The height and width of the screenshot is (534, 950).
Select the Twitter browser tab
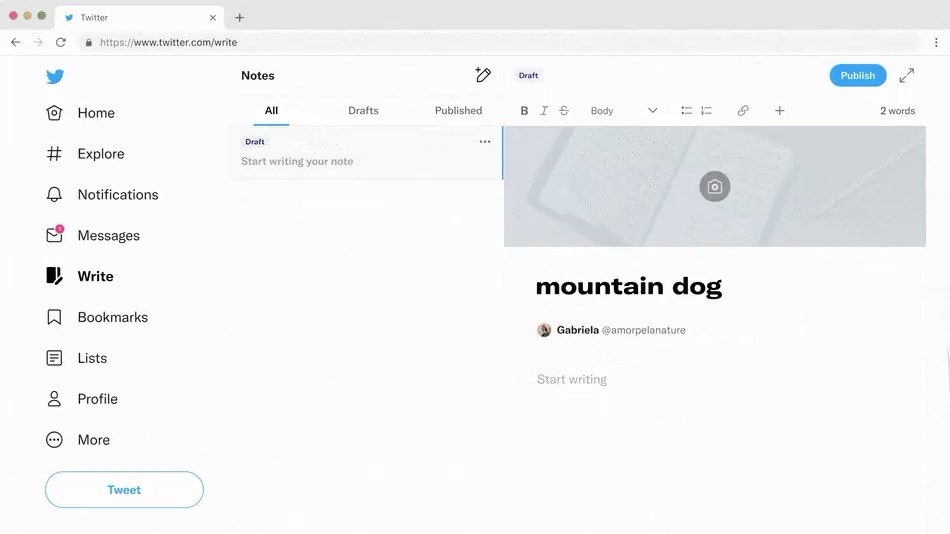[140, 18]
